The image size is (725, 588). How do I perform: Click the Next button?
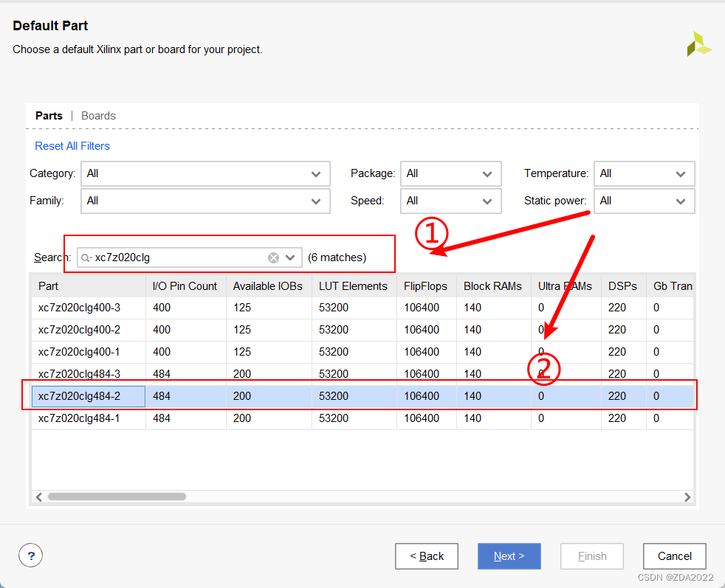(509, 556)
